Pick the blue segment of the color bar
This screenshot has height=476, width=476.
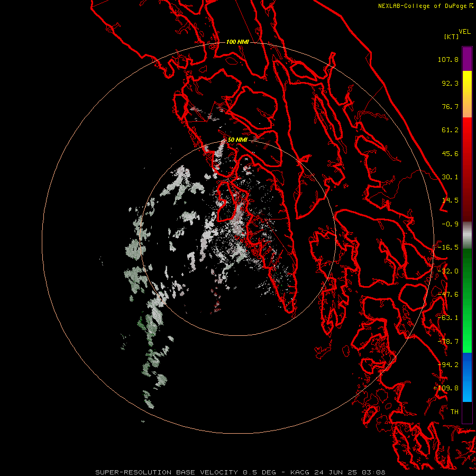(x=467, y=377)
